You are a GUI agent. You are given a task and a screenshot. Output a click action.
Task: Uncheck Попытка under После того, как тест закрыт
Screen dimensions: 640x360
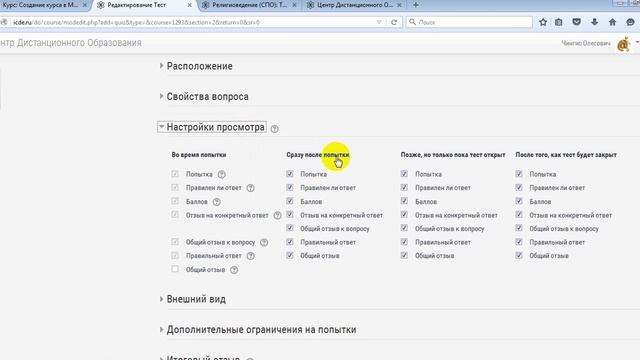click(519, 174)
